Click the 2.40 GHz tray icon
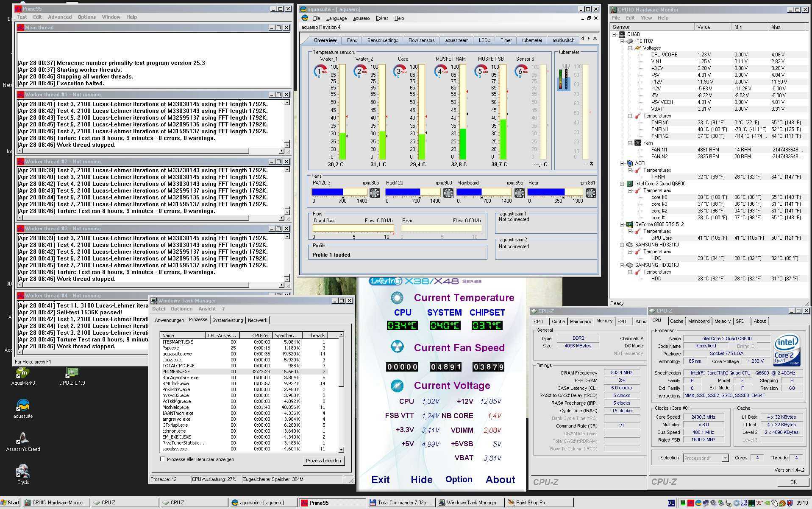Screen dimensions: 812x509 [744, 503]
